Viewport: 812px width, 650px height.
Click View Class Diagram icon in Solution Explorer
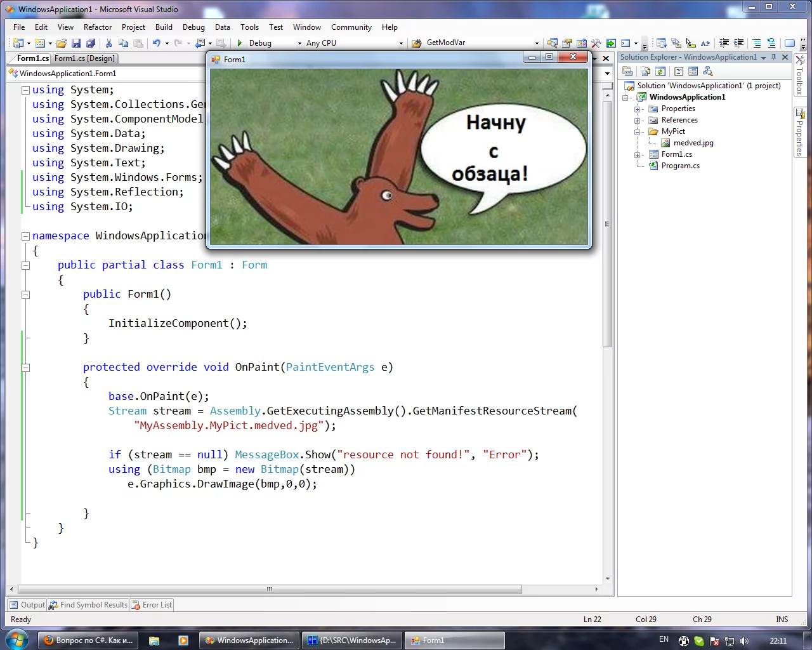[708, 71]
